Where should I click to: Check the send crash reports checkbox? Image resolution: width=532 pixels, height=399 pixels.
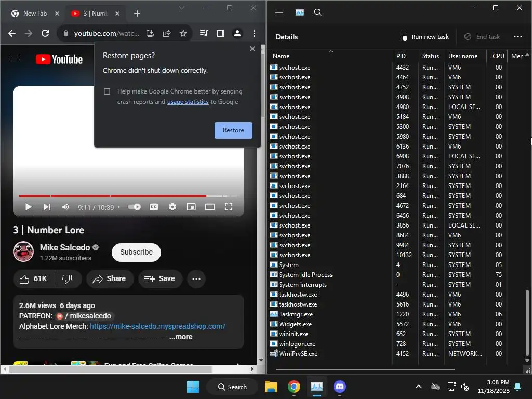click(107, 91)
